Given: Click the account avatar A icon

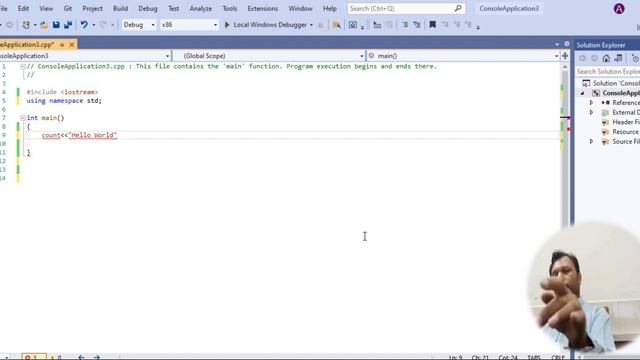Looking at the screenshot, I should point(619,9).
